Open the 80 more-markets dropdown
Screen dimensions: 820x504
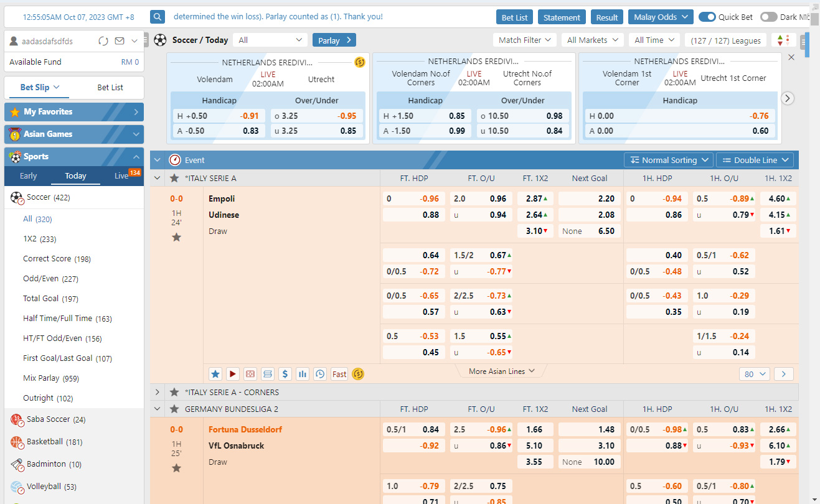pyautogui.click(x=755, y=374)
